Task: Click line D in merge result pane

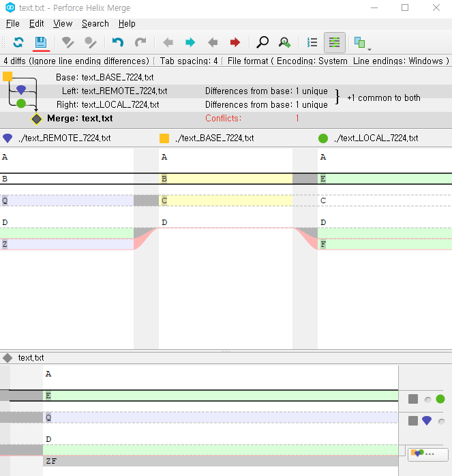Action: 220,439
